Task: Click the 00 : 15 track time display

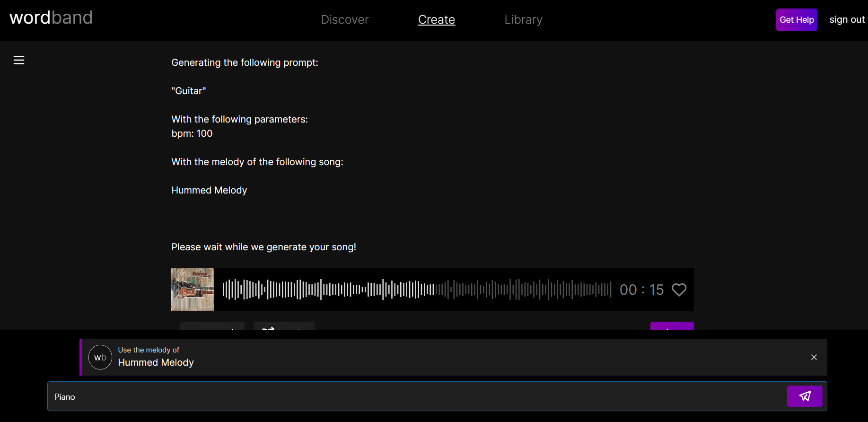Action: [641, 290]
